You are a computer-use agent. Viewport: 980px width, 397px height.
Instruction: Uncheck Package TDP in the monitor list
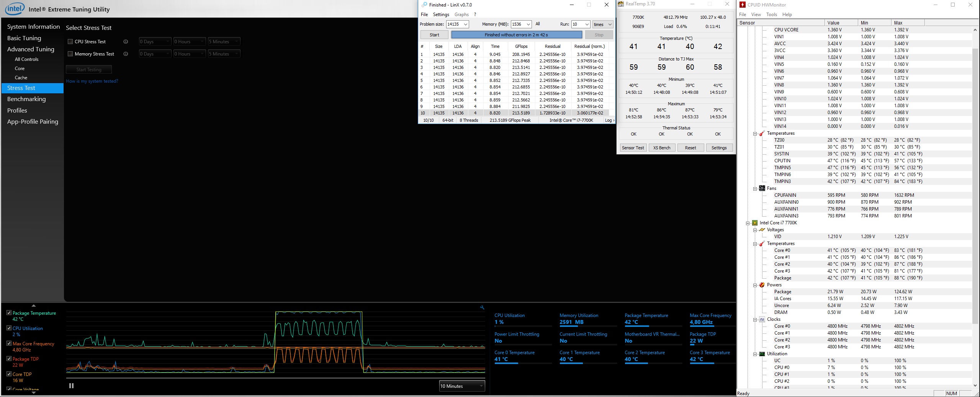tap(9, 359)
